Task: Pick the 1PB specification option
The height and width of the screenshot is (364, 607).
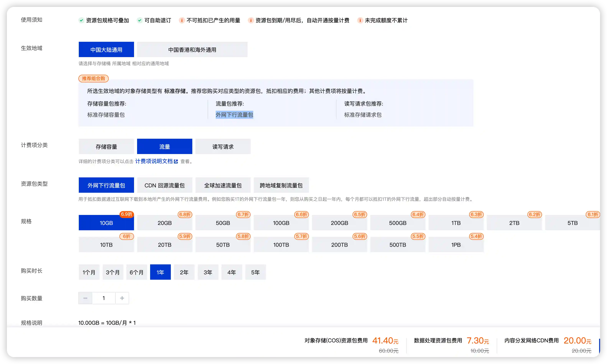Action: click(x=456, y=245)
